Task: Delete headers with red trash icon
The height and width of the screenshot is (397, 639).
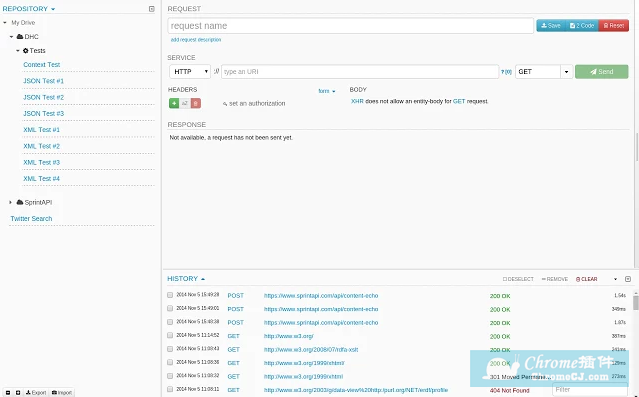Action: pos(196,103)
